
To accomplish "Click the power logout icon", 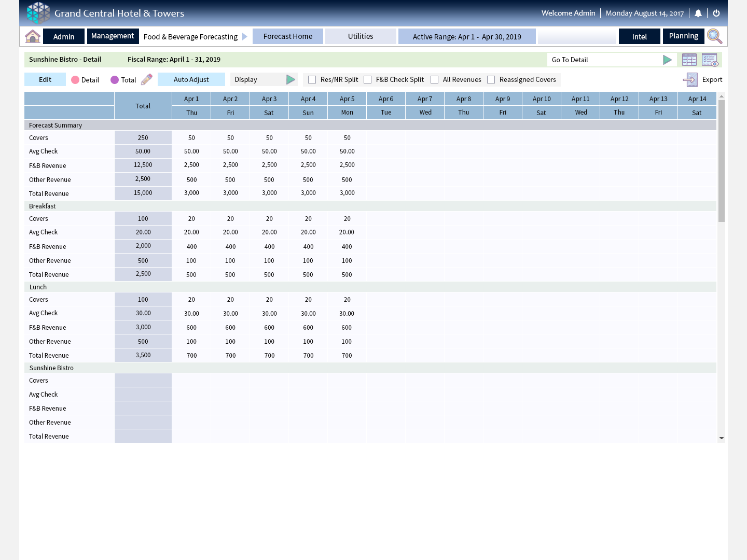I will click(716, 13).
